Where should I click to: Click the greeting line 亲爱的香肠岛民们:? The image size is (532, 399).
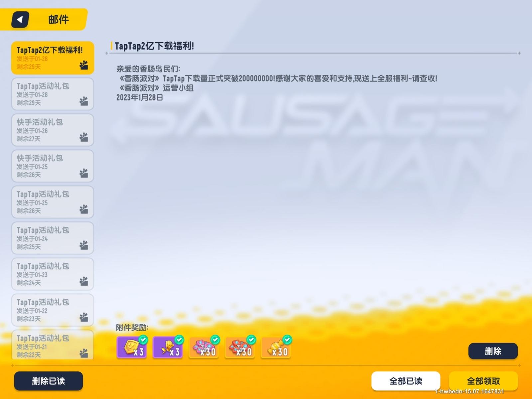(x=148, y=69)
